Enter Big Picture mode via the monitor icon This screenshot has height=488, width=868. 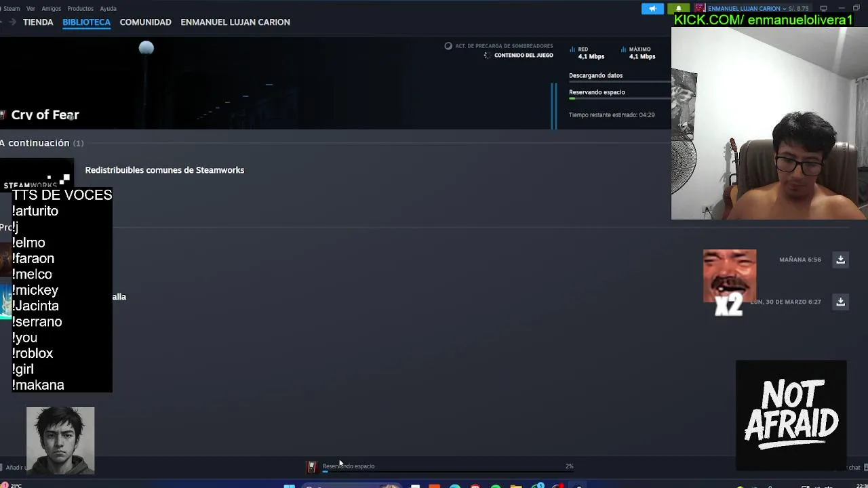pyautogui.click(x=823, y=9)
